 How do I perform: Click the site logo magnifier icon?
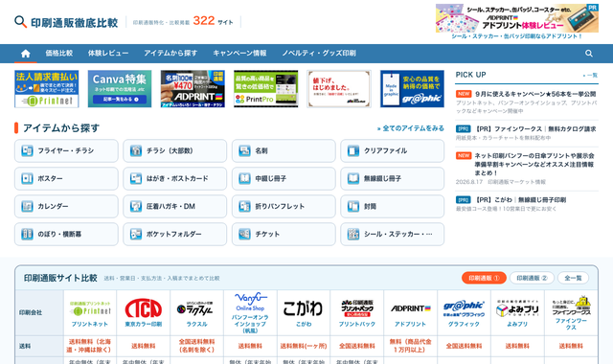pos(20,22)
